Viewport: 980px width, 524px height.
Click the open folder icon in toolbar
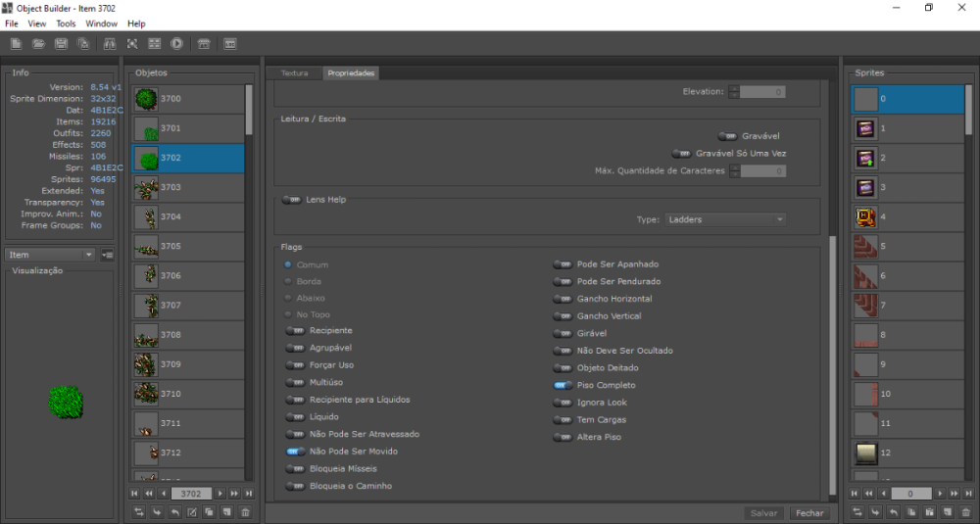coord(38,44)
